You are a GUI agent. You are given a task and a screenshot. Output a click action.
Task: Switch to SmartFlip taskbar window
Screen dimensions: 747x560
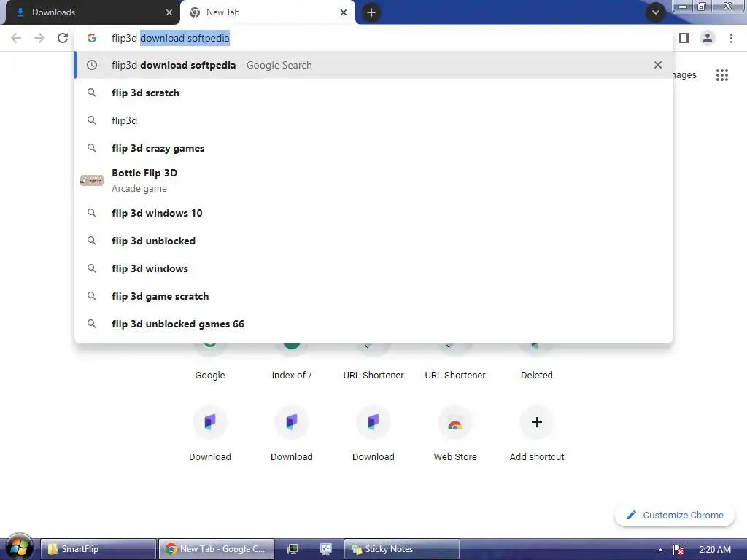[98, 549]
